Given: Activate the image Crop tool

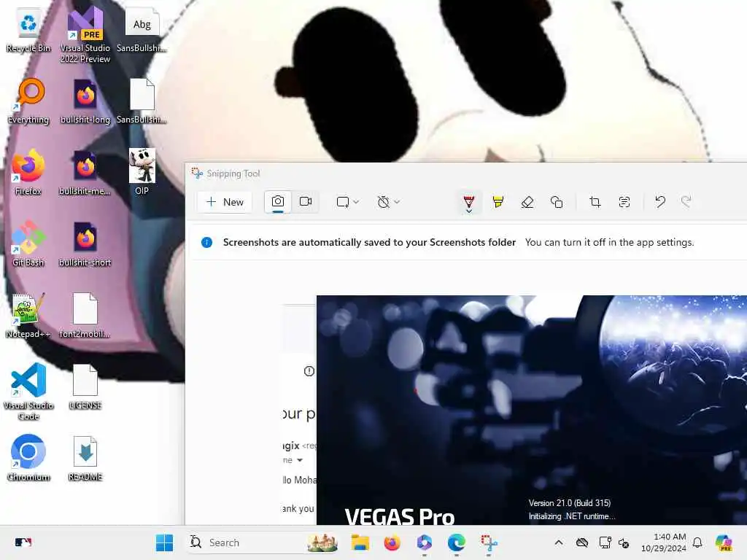Looking at the screenshot, I should point(595,202).
